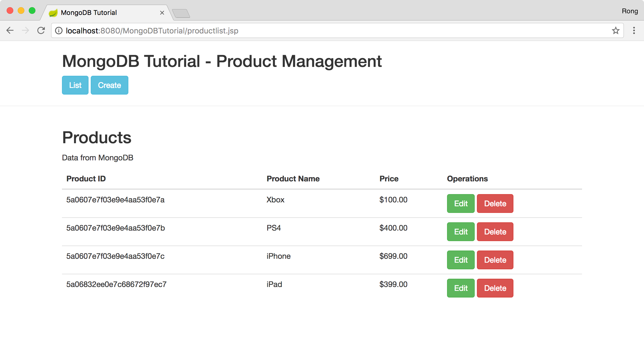Minimize the window with yellow button
This screenshot has width=644, height=360.
pyautogui.click(x=21, y=11)
